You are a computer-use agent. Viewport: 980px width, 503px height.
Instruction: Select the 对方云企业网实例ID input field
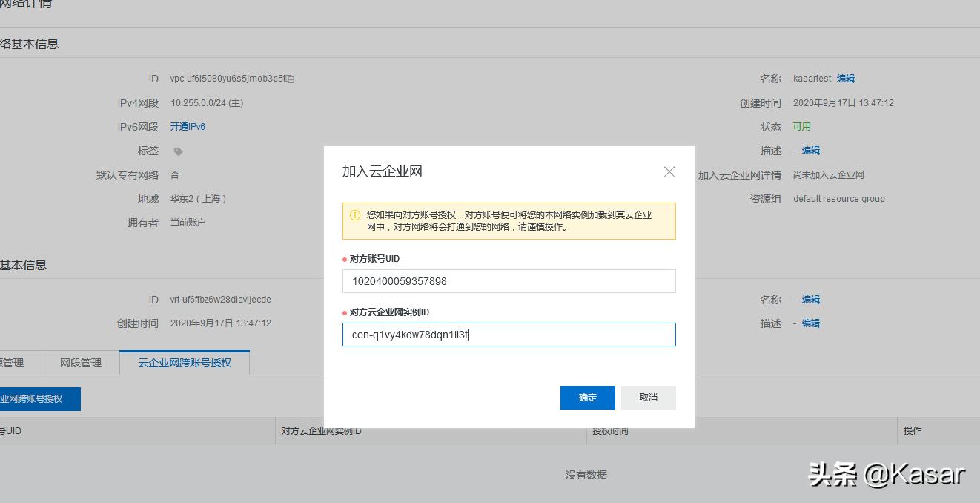509,335
